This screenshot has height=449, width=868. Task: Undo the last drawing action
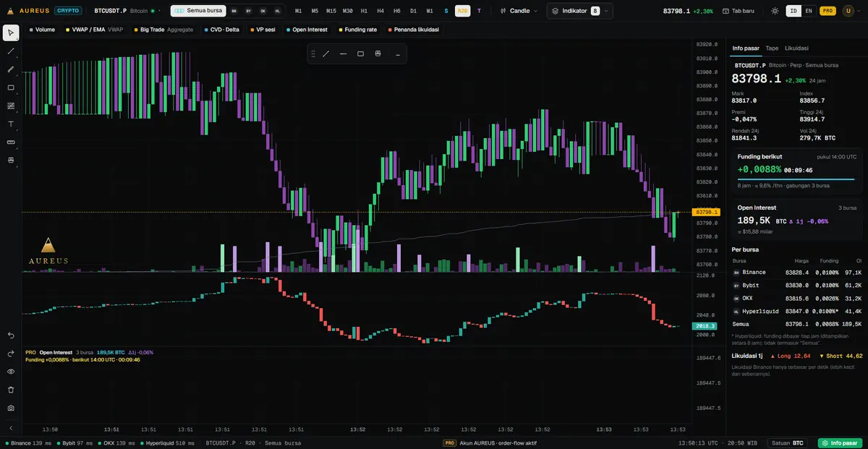pyautogui.click(x=11, y=335)
